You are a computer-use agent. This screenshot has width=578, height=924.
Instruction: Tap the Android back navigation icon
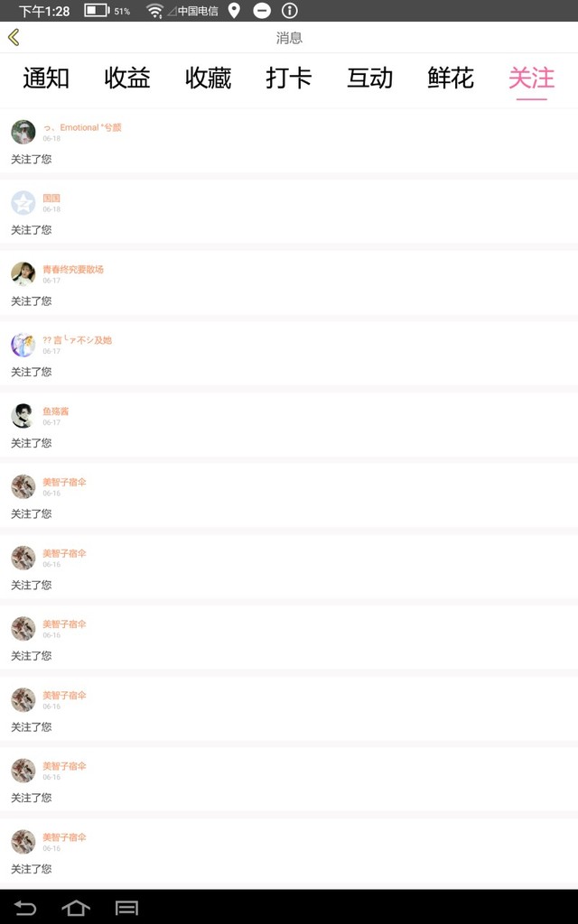tap(24, 908)
